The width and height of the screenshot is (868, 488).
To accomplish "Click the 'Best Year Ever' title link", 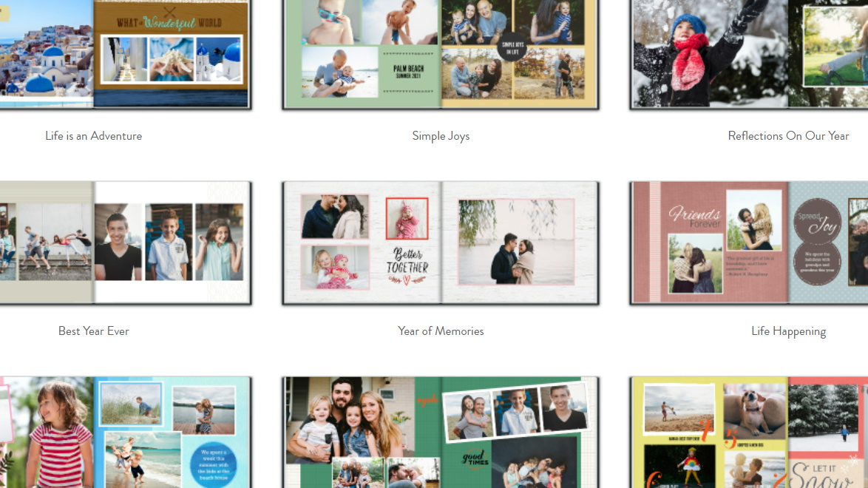I will click(x=94, y=331).
